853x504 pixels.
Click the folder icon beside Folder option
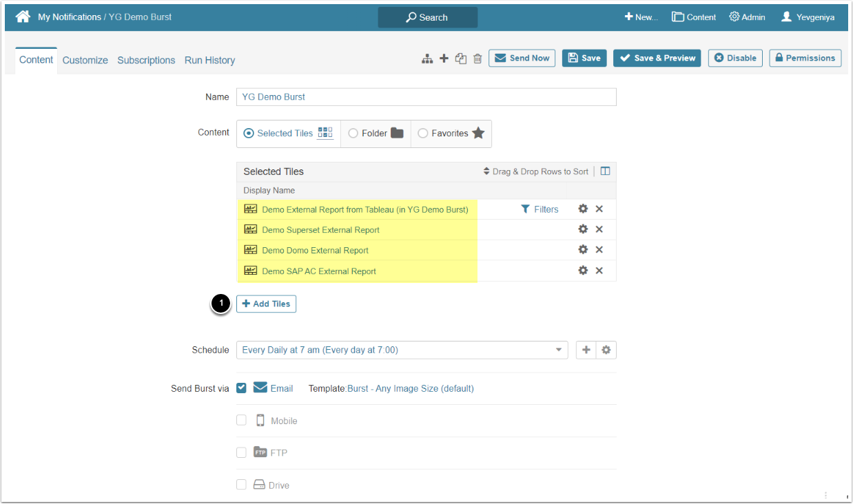[397, 133]
